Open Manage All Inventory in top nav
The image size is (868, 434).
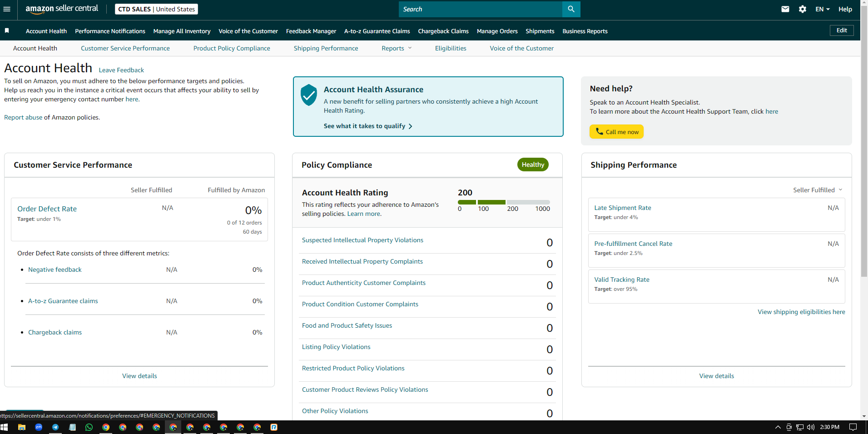pos(182,31)
